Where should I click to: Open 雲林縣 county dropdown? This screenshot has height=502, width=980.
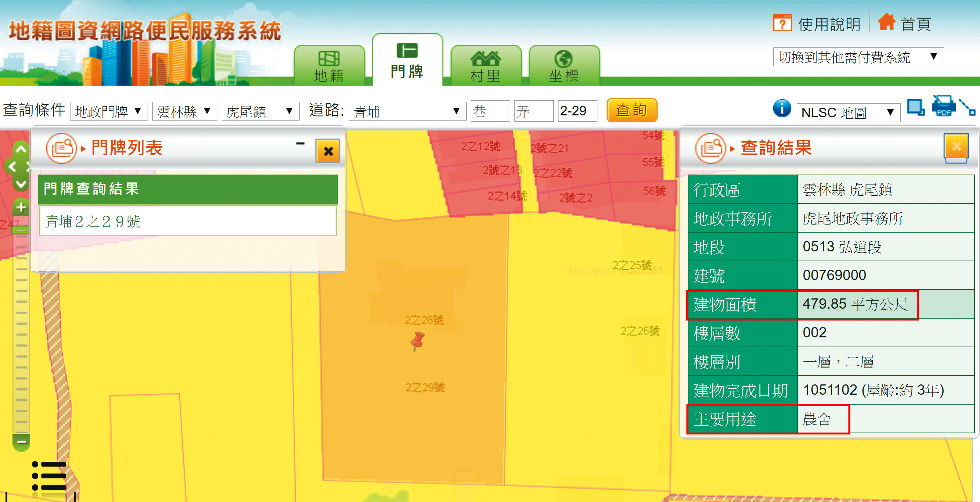click(x=185, y=111)
